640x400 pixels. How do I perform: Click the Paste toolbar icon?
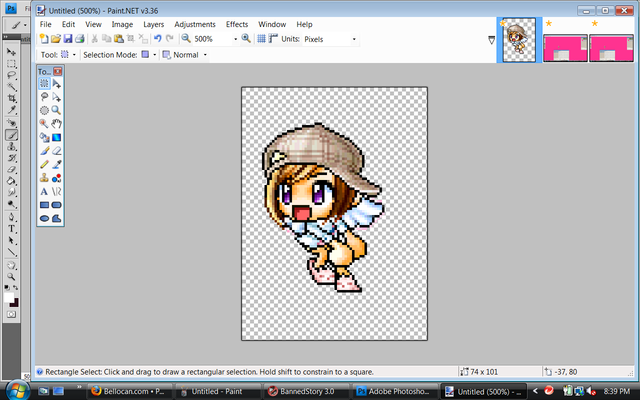(119, 39)
